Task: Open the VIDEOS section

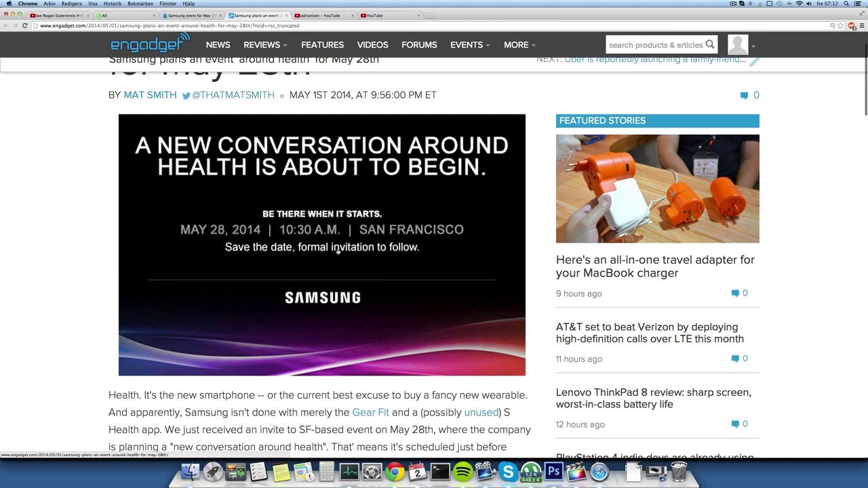Action: click(x=372, y=45)
